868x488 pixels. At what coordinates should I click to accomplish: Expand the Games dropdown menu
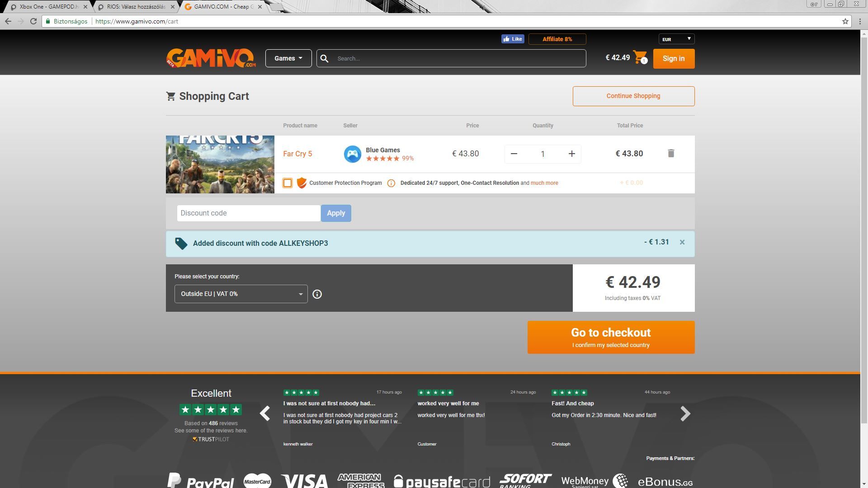(288, 58)
